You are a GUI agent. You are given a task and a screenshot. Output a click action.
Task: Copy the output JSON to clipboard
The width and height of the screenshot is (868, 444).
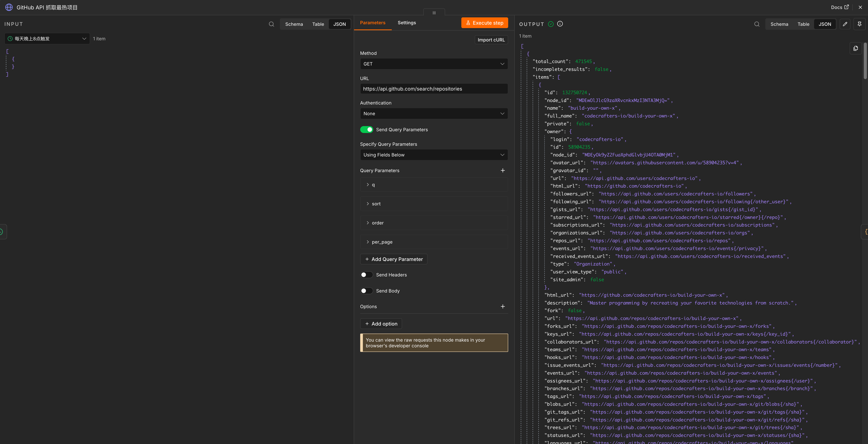point(856,49)
